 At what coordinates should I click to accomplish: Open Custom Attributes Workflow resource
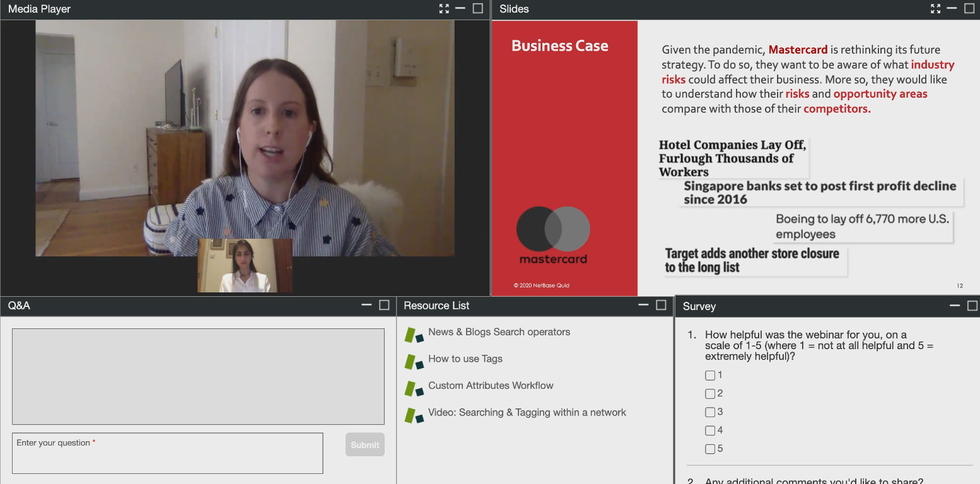pyautogui.click(x=491, y=386)
